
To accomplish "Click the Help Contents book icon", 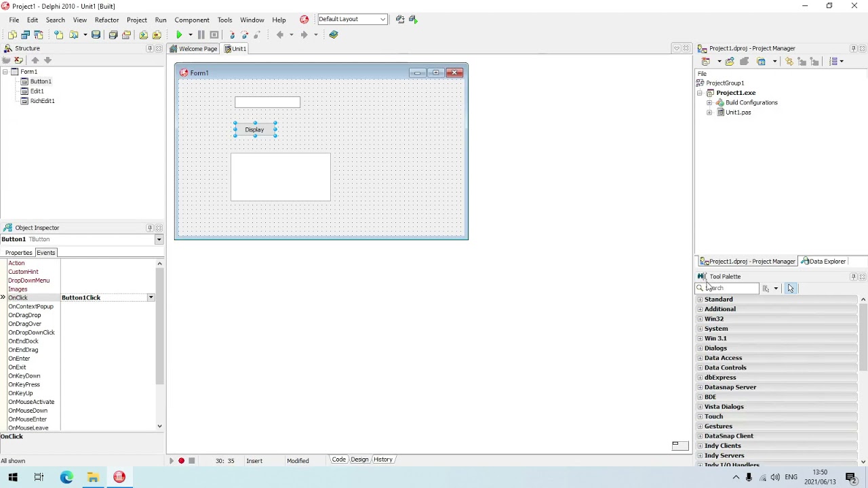I will tap(334, 35).
